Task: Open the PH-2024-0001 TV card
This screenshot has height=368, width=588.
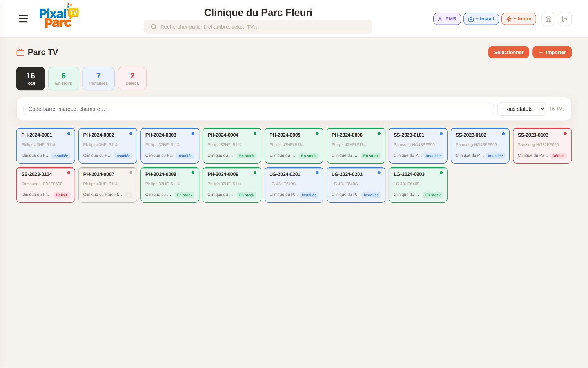Action: tap(45, 146)
